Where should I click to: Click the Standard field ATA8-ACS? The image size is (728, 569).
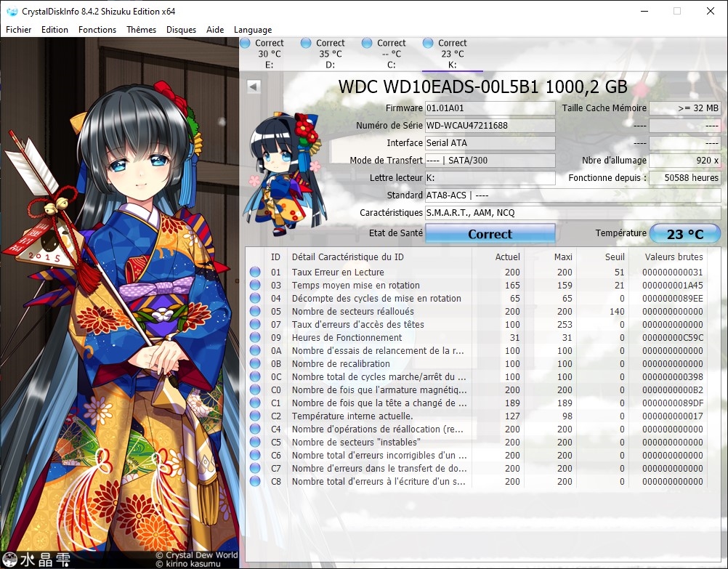click(x=573, y=195)
